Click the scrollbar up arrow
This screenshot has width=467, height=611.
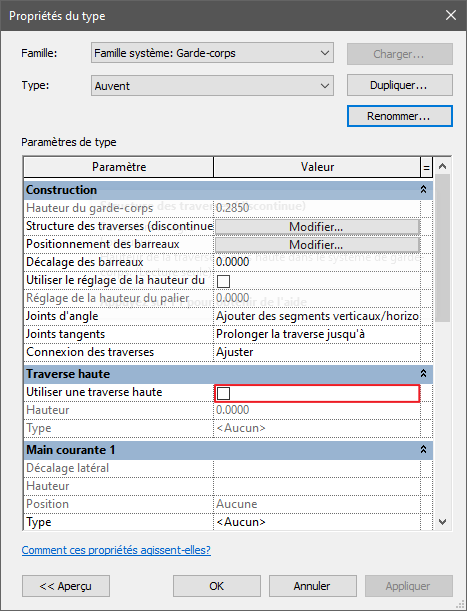click(442, 166)
